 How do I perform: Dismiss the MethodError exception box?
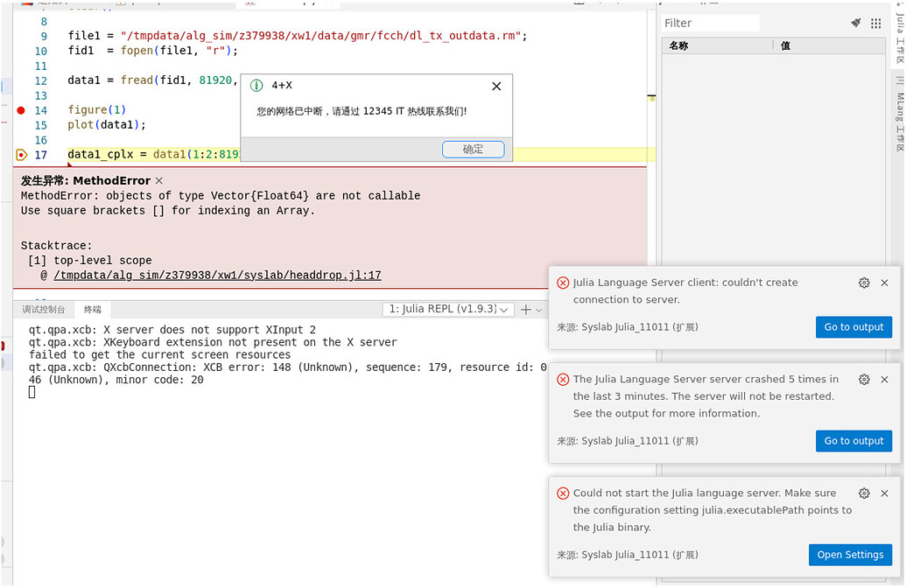click(x=159, y=181)
